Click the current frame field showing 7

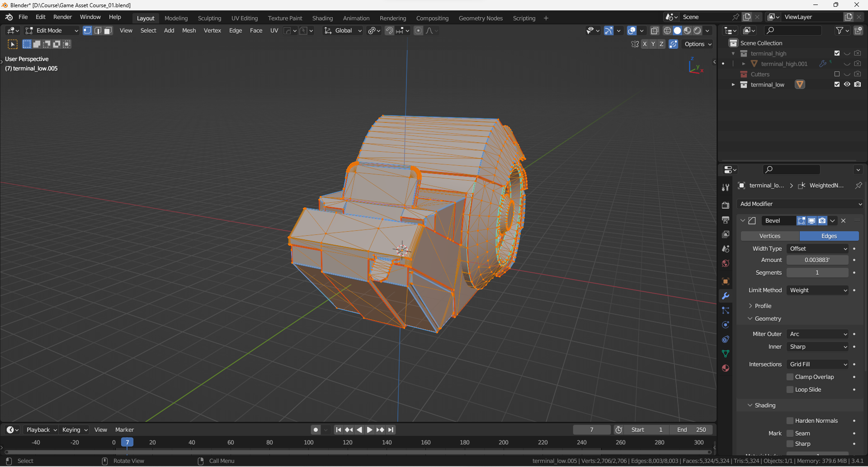click(x=592, y=430)
